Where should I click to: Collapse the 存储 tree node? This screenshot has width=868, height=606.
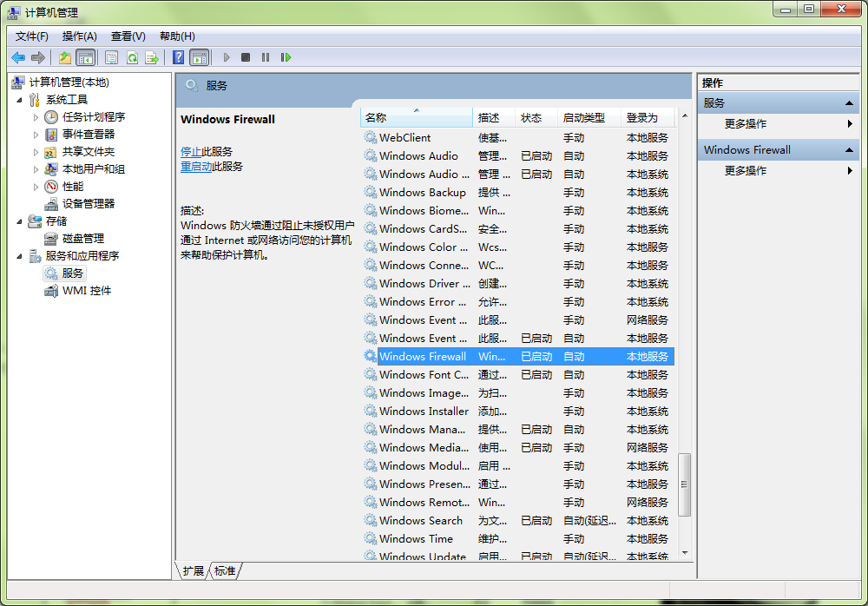click(20, 221)
